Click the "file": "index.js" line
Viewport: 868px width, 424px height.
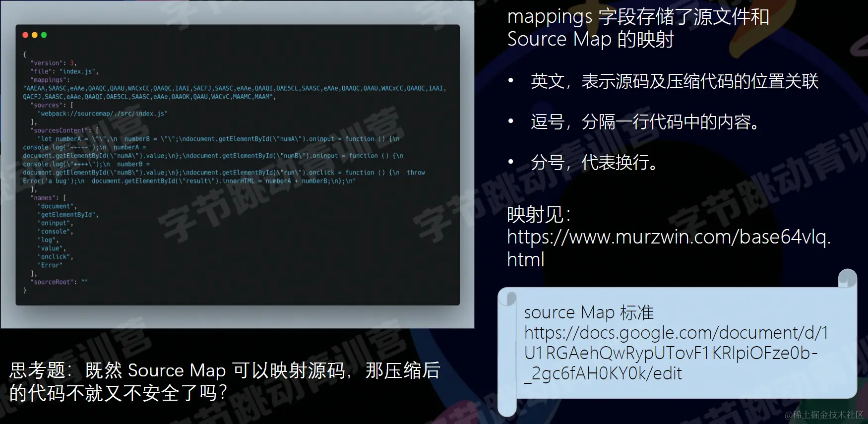coord(64,71)
